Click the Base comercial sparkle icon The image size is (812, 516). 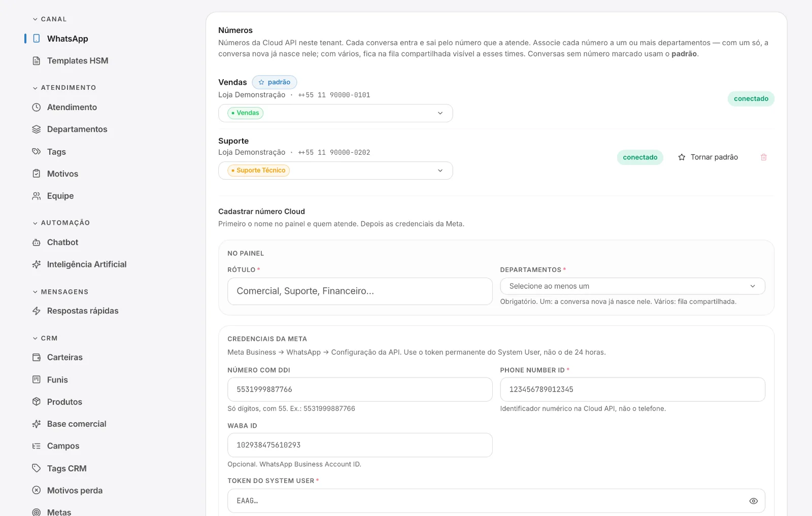tap(37, 424)
